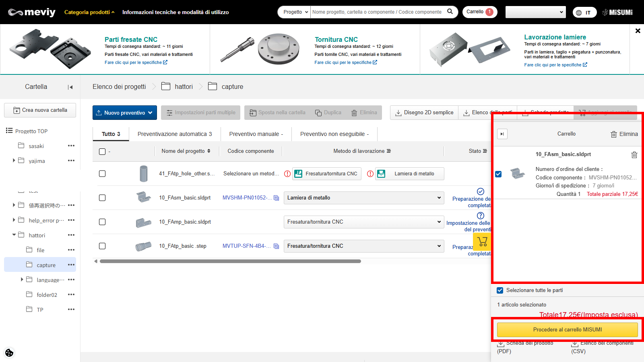Click the yellow add-to-cart icon
This screenshot has height=362, width=644.
pyautogui.click(x=482, y=241)
